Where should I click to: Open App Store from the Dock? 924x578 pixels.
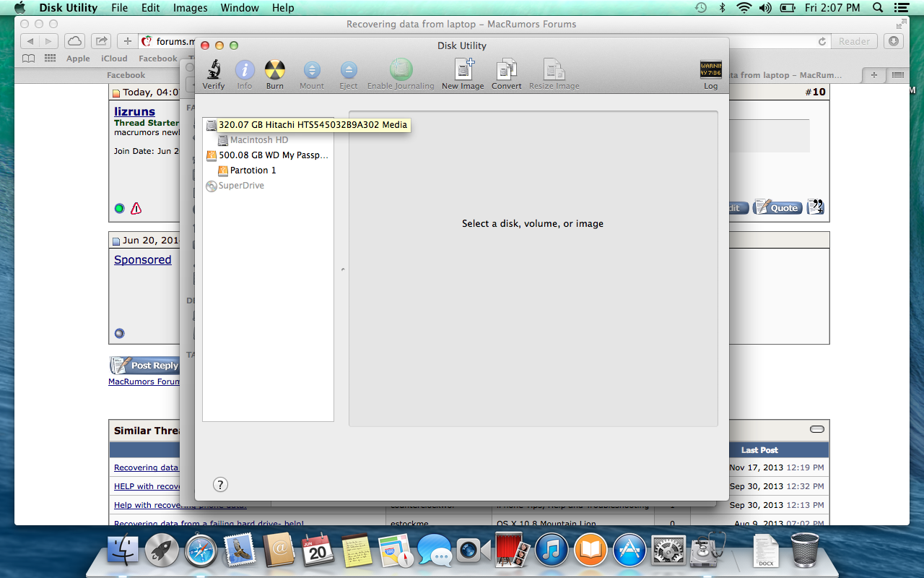(x=629, y=551)
